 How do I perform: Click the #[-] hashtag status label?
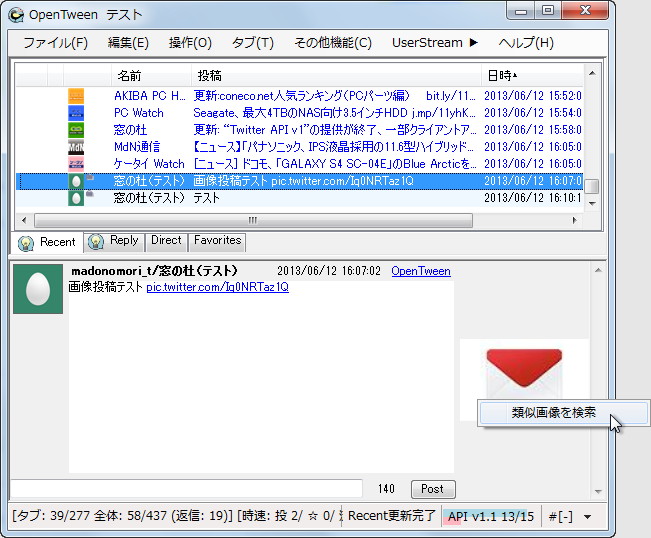560,516
